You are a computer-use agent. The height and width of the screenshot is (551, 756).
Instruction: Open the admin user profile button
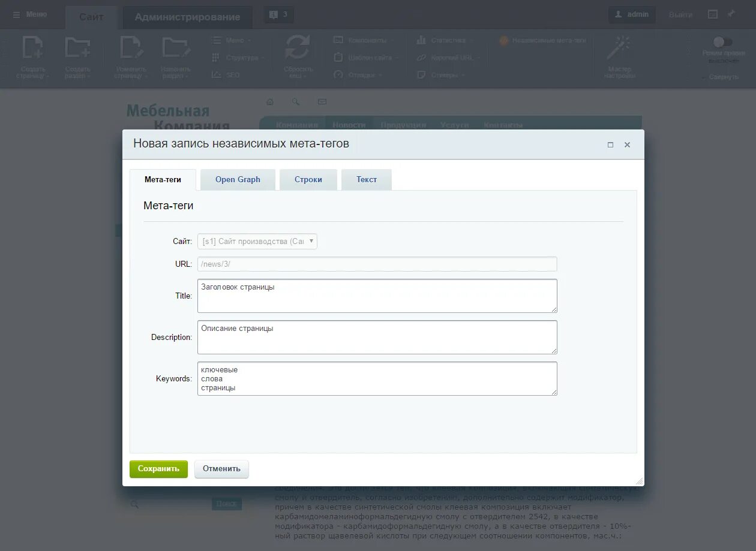point(632,14)
